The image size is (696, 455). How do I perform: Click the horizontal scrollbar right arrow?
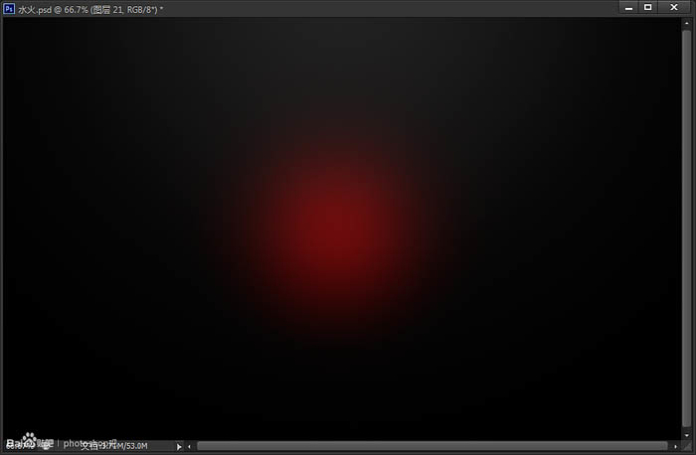pos(675,447)
